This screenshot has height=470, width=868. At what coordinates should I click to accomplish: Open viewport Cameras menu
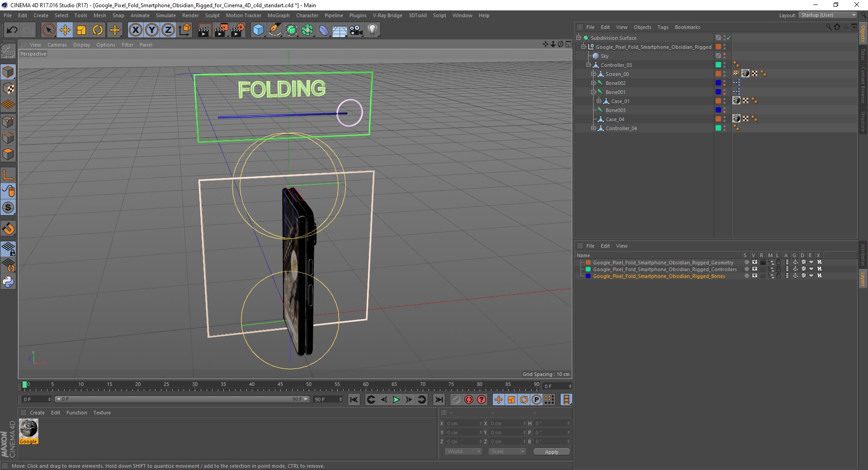pos(57,45)
